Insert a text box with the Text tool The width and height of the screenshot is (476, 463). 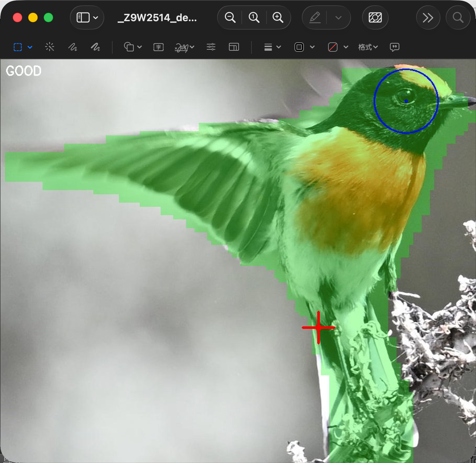point(158,47)
